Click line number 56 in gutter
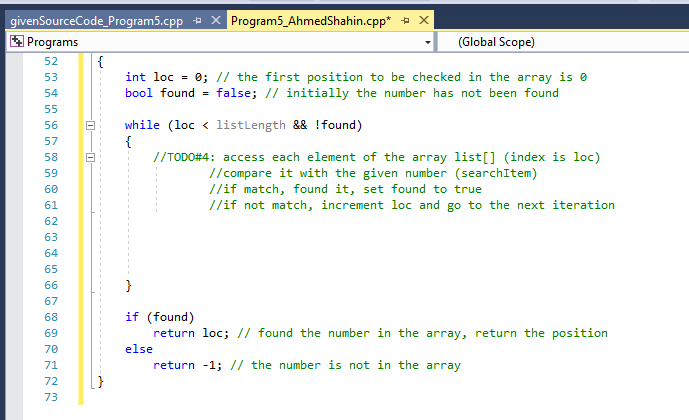The width and height of the screenshot is (689, 420). click(51, 125)
